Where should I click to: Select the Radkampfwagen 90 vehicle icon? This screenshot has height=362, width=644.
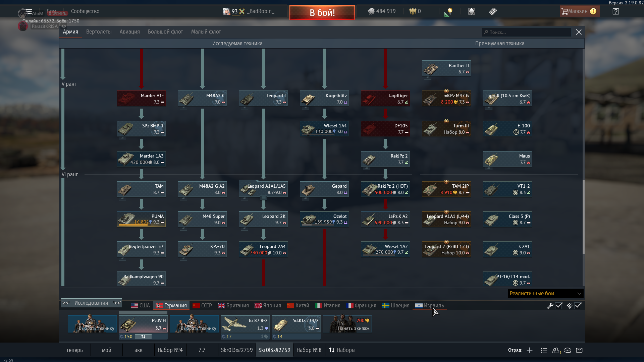pos(125,280)
